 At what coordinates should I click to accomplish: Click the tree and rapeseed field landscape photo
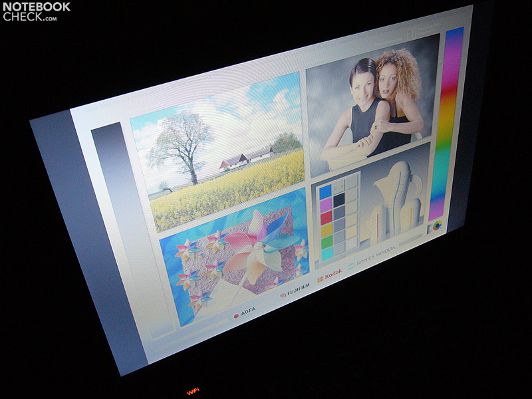click(x=217, y=152)
